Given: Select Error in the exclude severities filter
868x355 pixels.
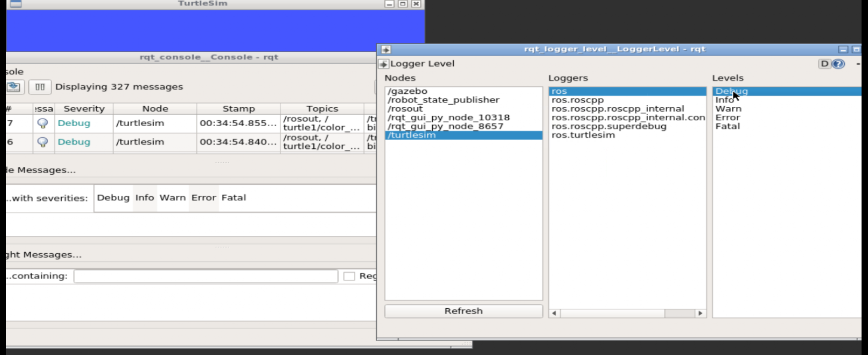Looking at the screenshot, I should click(x=204, y=198).
